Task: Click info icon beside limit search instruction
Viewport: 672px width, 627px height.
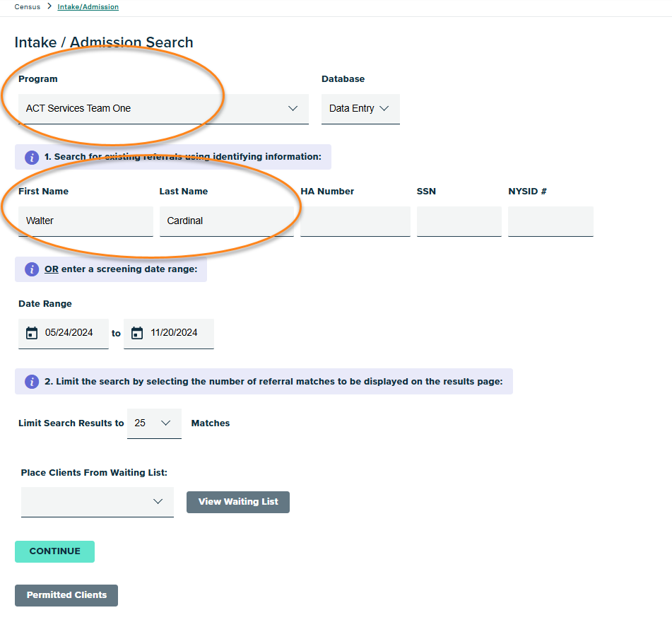Action: (x=32, y=382)
